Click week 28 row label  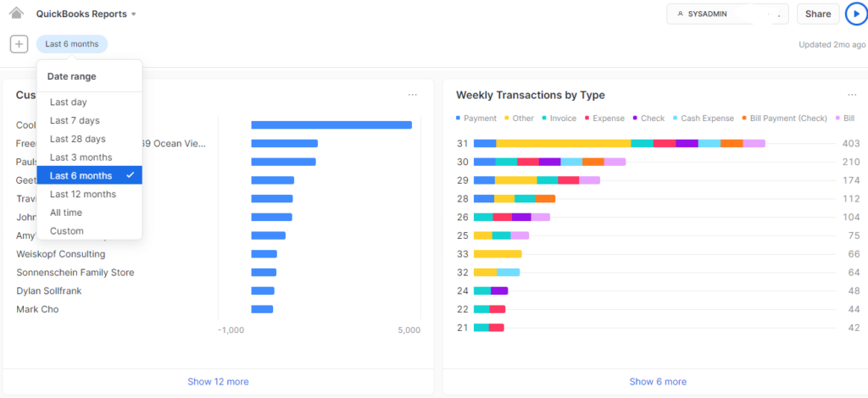coord(463,198)
